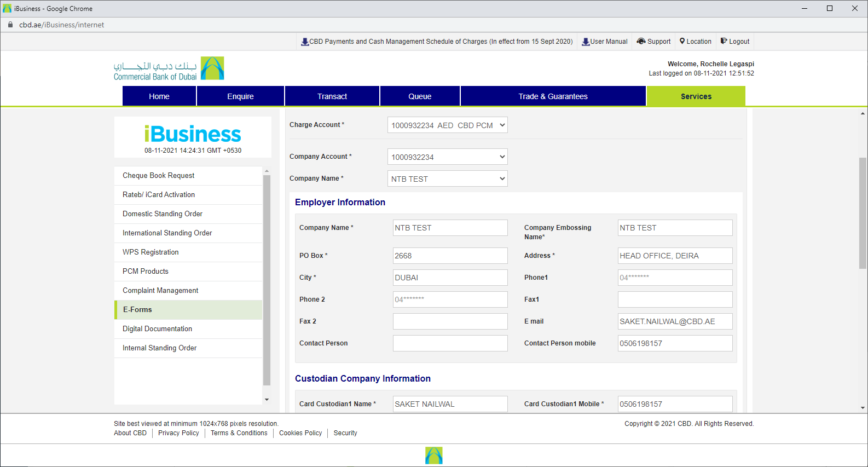
Task: Click the Address input field
Action: pos(675,256)
